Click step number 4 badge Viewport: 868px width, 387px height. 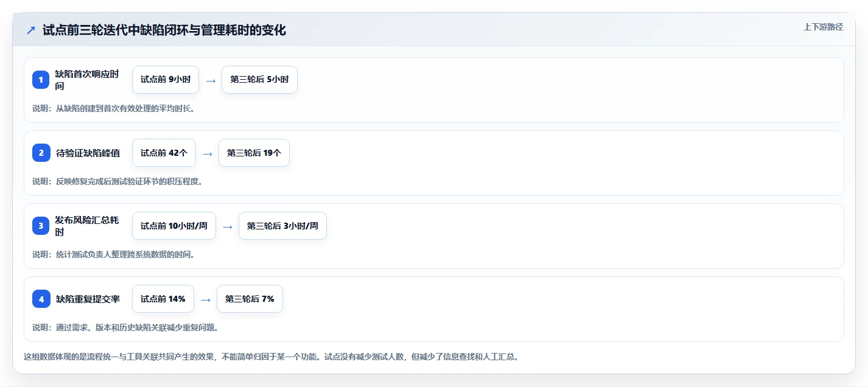click(x=41, y=299)
